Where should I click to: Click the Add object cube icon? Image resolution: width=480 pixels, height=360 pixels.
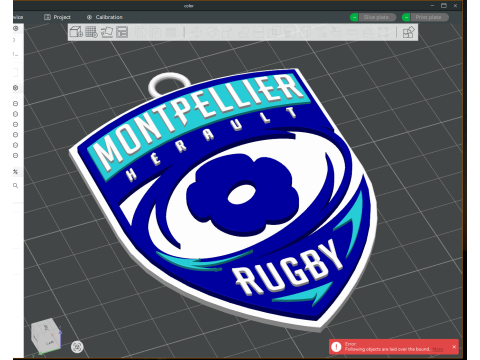pyautogui.click(x=76, y=32)
